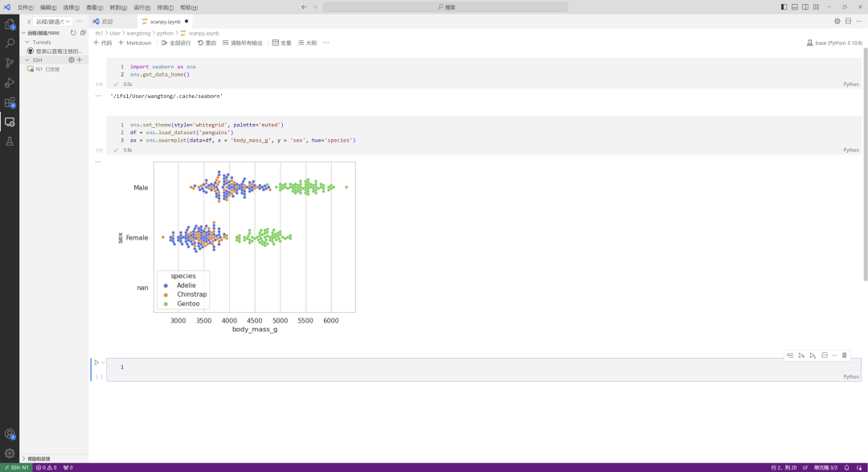The image size is (868, 472).
Task: Open Source Control view in activity bar
Action: pyautogui.click(x=10, y=64)
